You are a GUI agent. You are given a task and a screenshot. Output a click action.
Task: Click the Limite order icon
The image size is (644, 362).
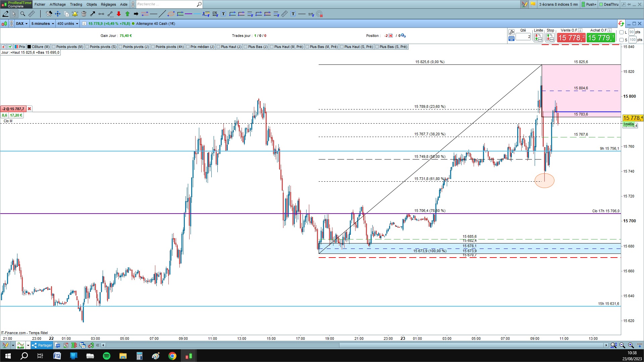coord(538,38)
